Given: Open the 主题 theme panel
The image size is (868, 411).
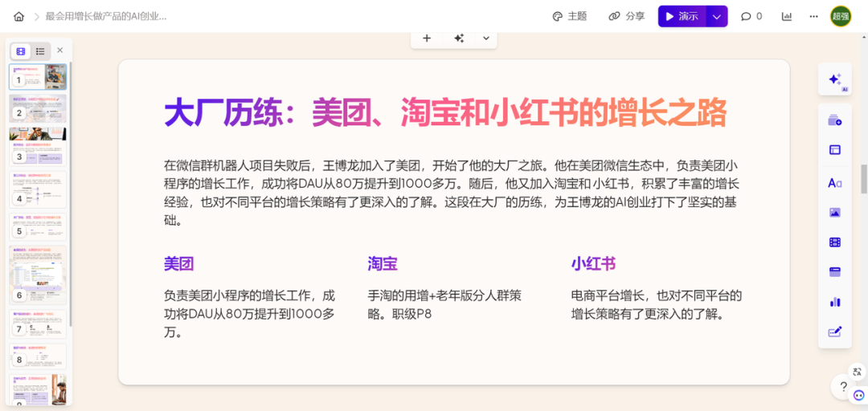Looking at the screenshot, I should point(570,16).
